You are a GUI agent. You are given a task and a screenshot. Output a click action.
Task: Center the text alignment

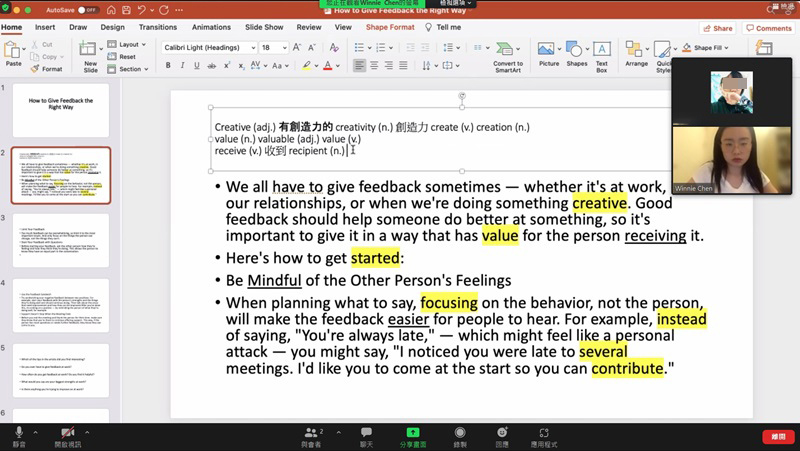click(374, 65)
